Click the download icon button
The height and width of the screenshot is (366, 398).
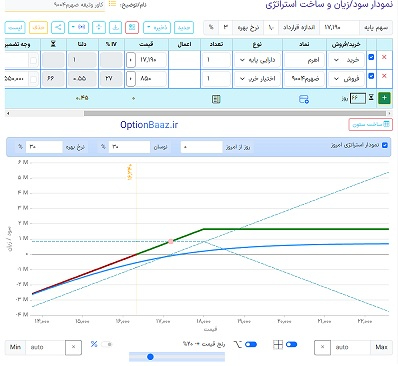point(116,27)
